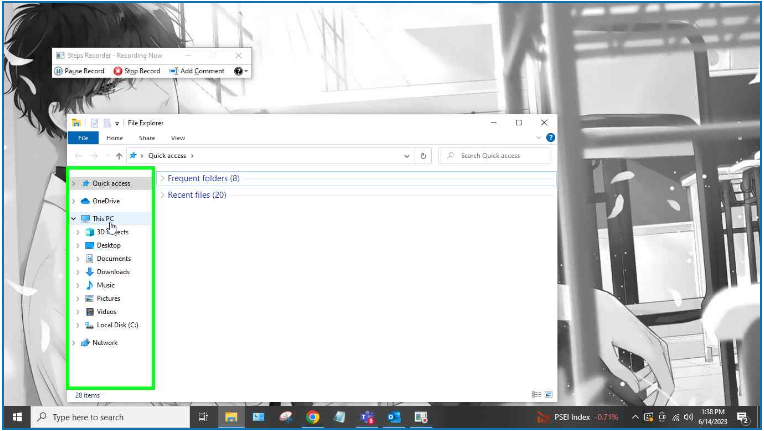Select OneDrive in navigation pane
Image resolution: width=764 pixels, height=431 pixels.
(106, 201)
